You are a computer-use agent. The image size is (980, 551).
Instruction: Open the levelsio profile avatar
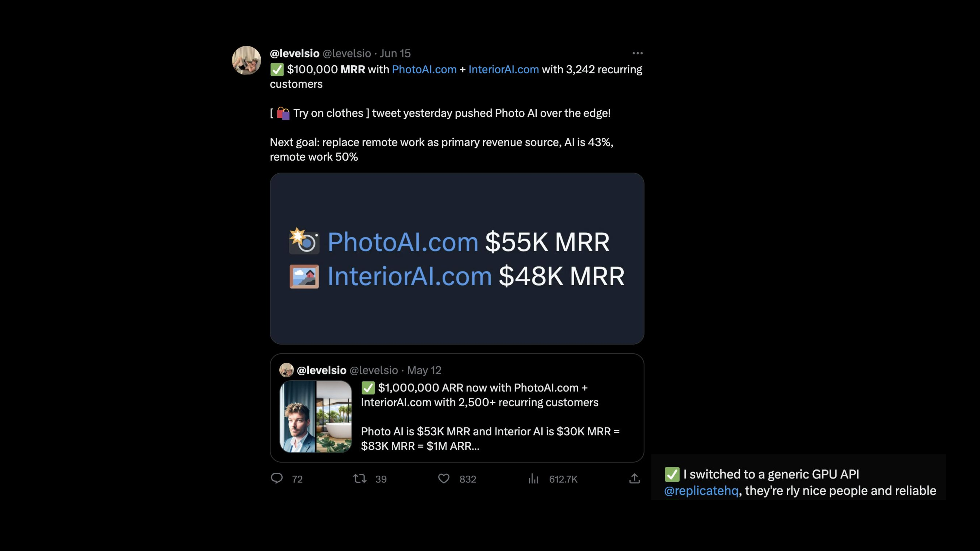(247, 60)
